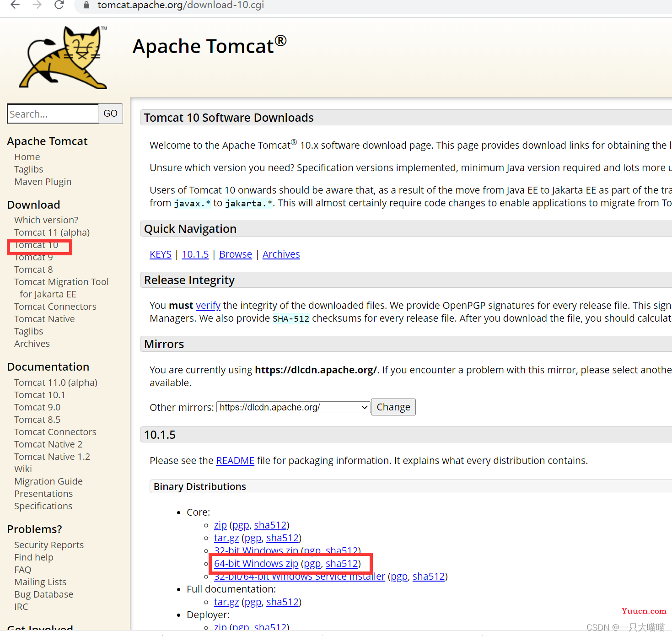The height and width of the screenshot is (636, 672).
Task: Open Tomcat 10 download link
Action: point(36,245)
